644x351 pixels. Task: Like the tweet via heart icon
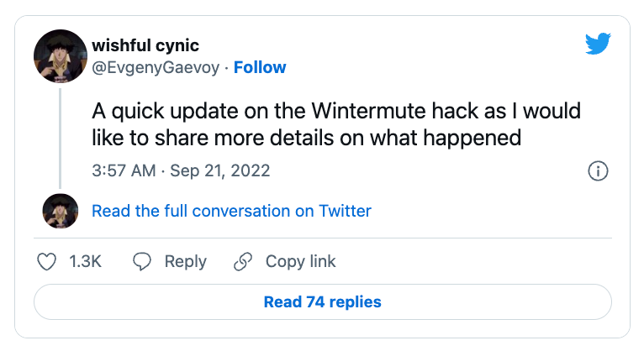pos(46,262)
